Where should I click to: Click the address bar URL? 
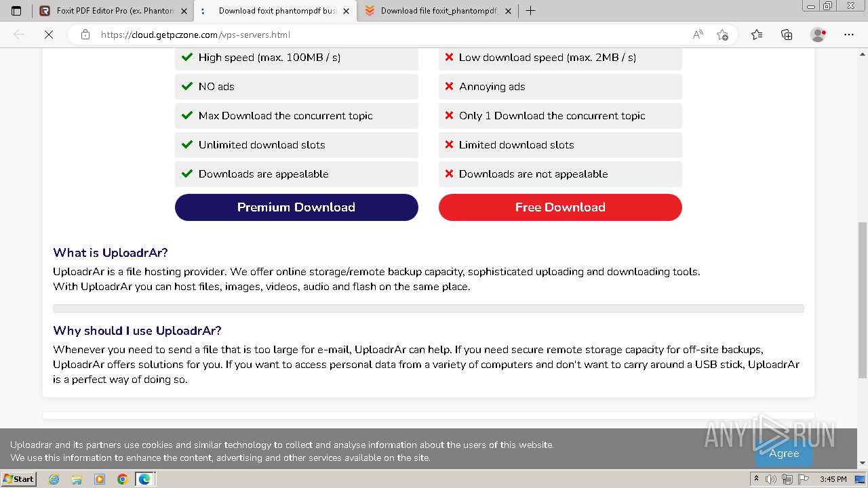click(195, 35)
